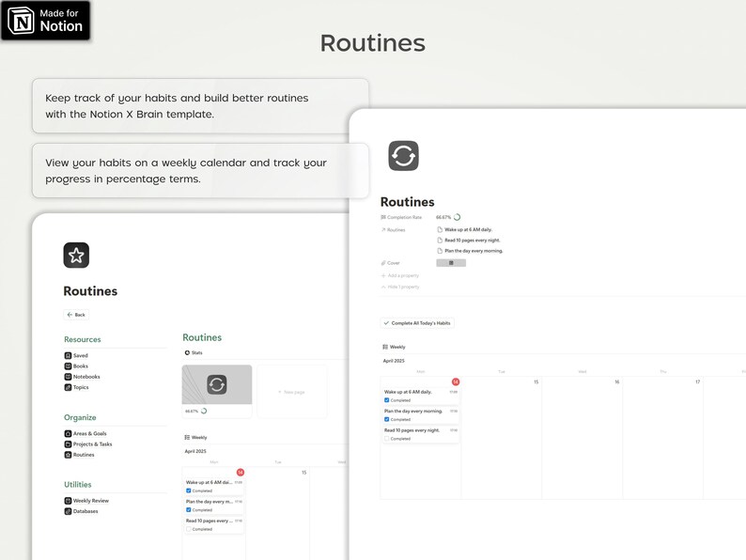The width and height of the screenshot is (746, 560).
Task: Open Topics from the Resources sidebar list
Action: tap(77, 387)
